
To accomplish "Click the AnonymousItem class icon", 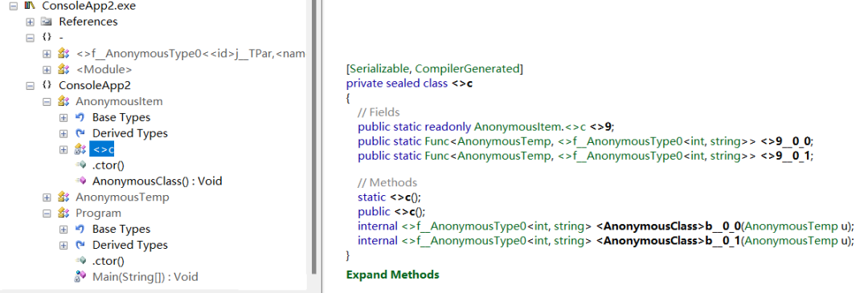I will click(63, 101).
